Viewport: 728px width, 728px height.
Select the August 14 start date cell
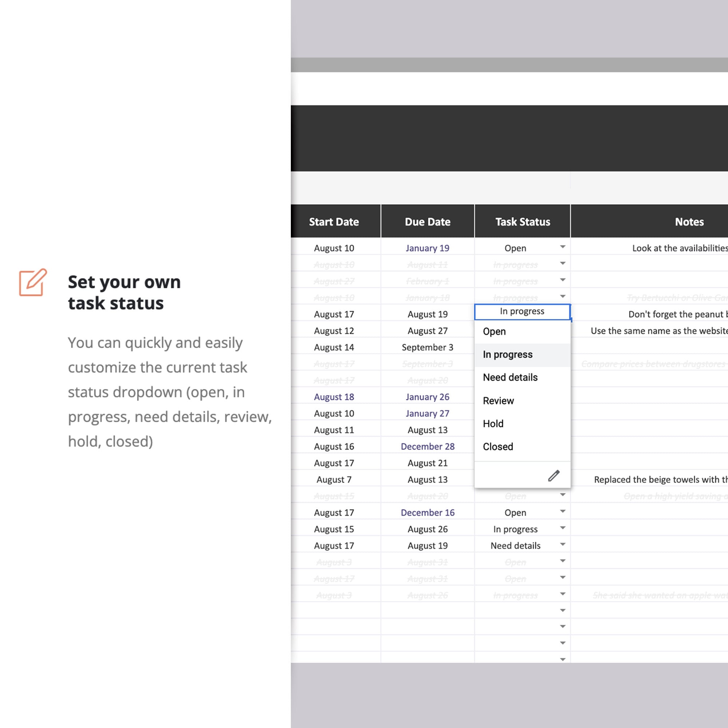(334, 347)
